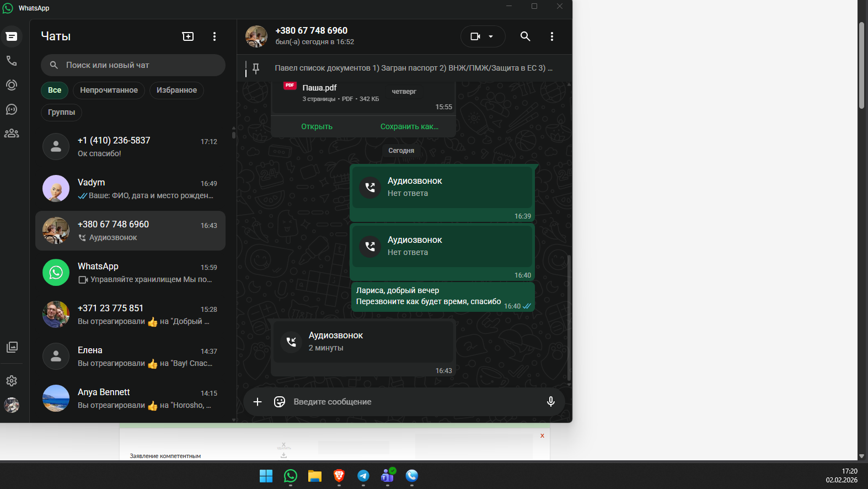The height and width of the screenshot is (489, 868).
Task: Open File Explorer from taskbar
Action: coord(315,476)
